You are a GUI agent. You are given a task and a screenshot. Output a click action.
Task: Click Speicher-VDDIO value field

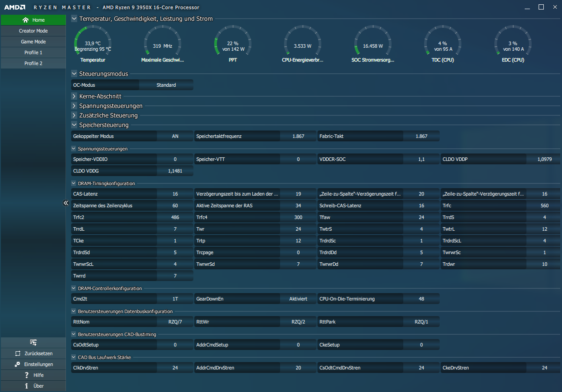(x=175, y=159)
